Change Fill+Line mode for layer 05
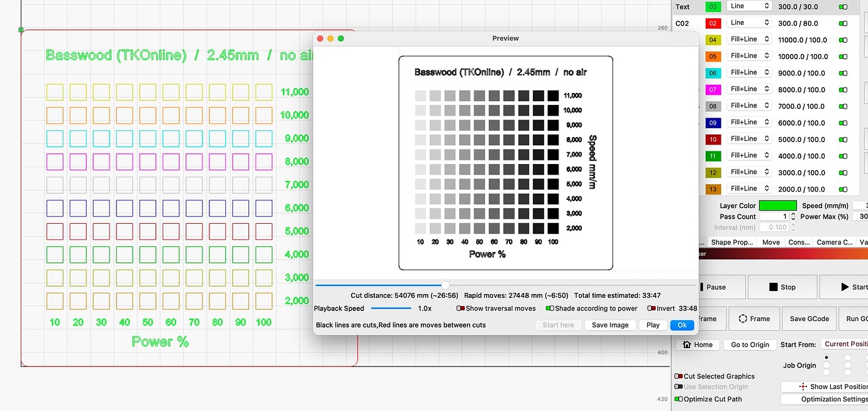The width and height of the screenshot is (868, 411). coord(749,55)
